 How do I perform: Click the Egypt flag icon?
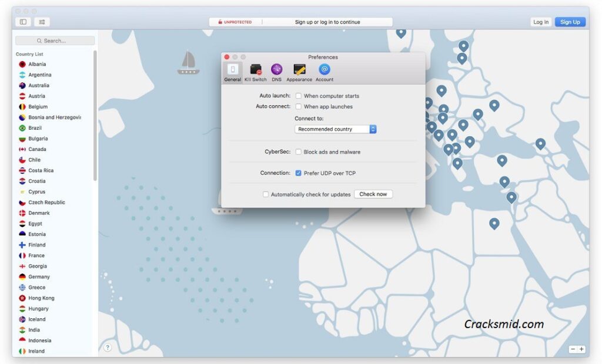[x=22, y=224]
